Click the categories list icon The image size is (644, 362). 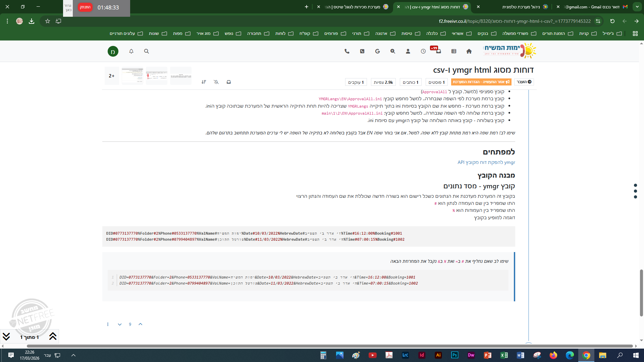coord(454,51)
